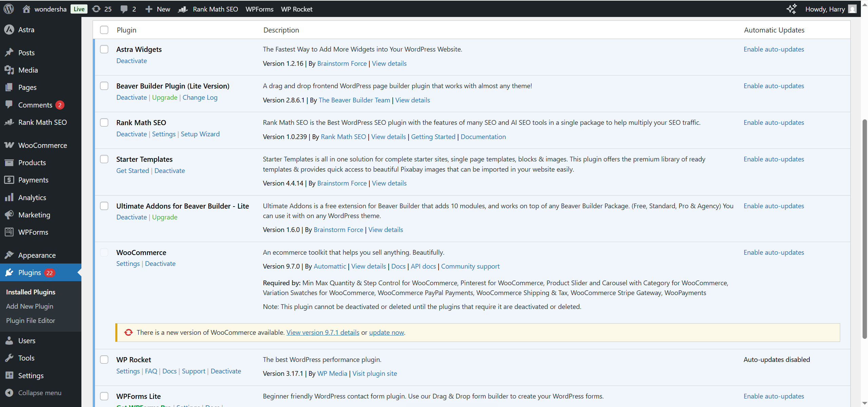Open the Tools wrench icon
Screen dimensions: 868x407
pos(9,358)
